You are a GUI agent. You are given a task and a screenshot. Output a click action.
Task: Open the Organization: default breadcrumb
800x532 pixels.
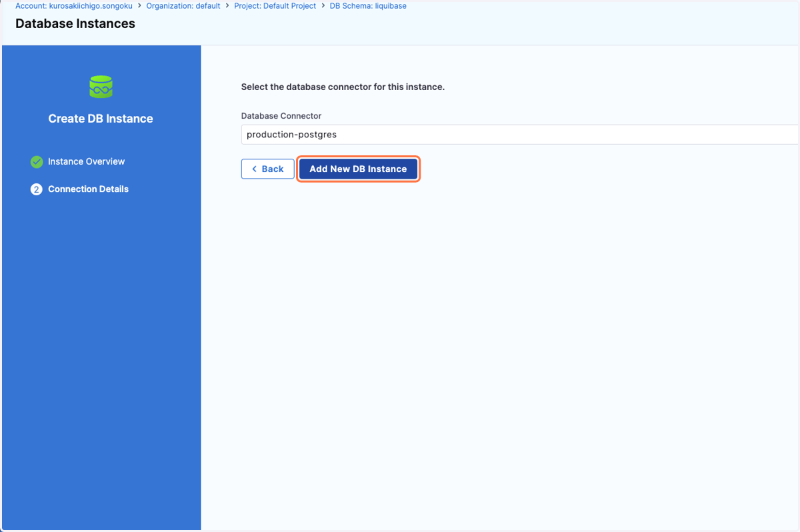pos(183,6)
